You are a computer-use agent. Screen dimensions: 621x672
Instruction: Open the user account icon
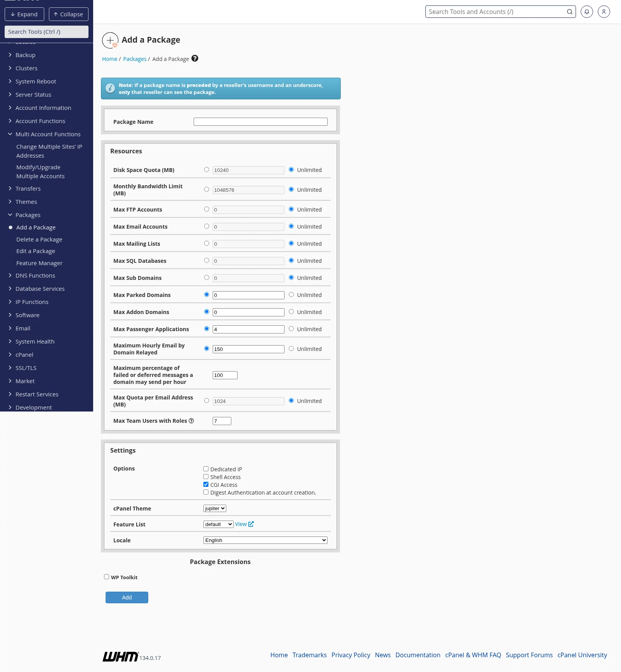(x=604, y=12)
